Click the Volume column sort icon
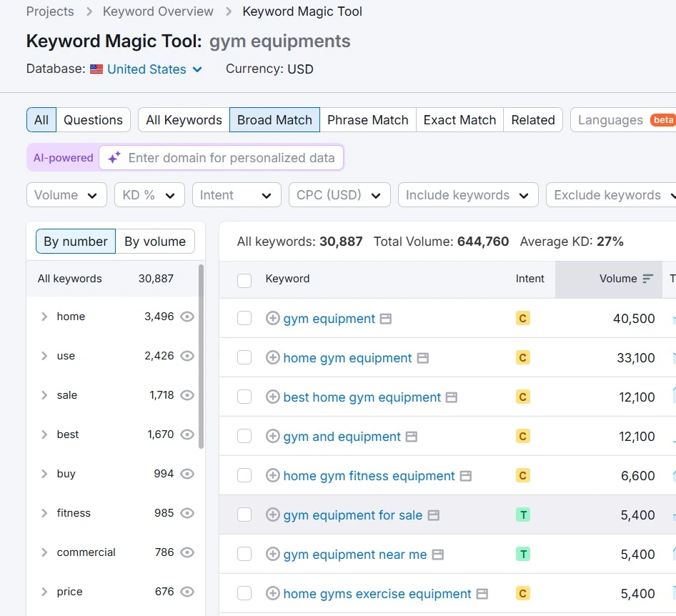 click(647, 279)
